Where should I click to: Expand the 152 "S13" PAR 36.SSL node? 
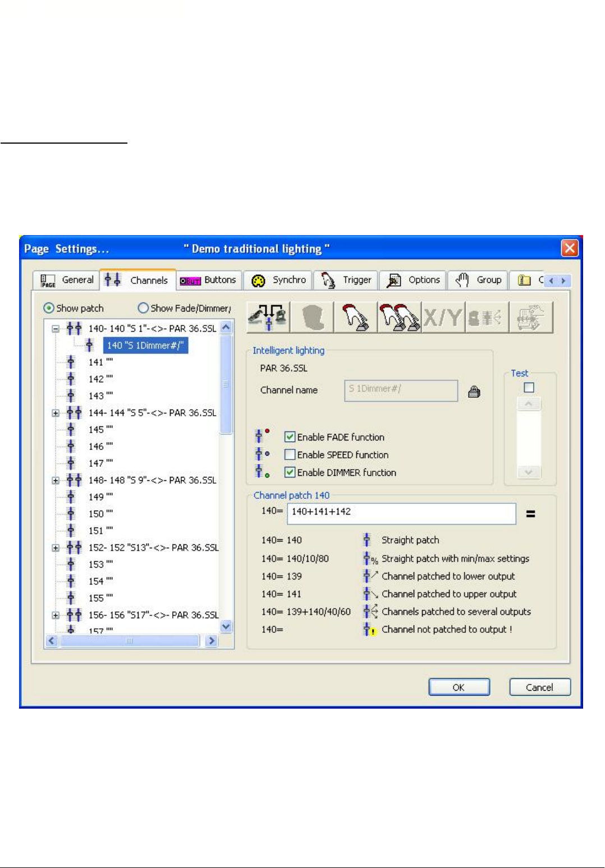[56, 548]
